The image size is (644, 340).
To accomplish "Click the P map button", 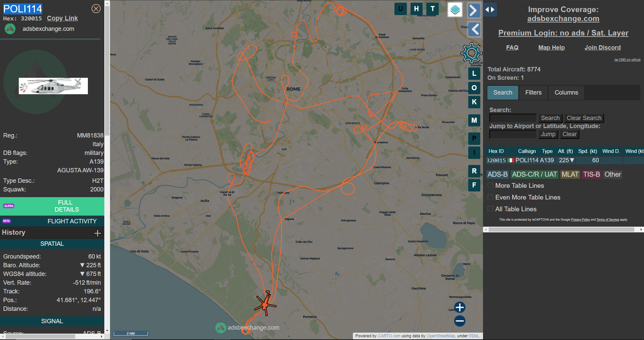I will (x=474, y=138).
